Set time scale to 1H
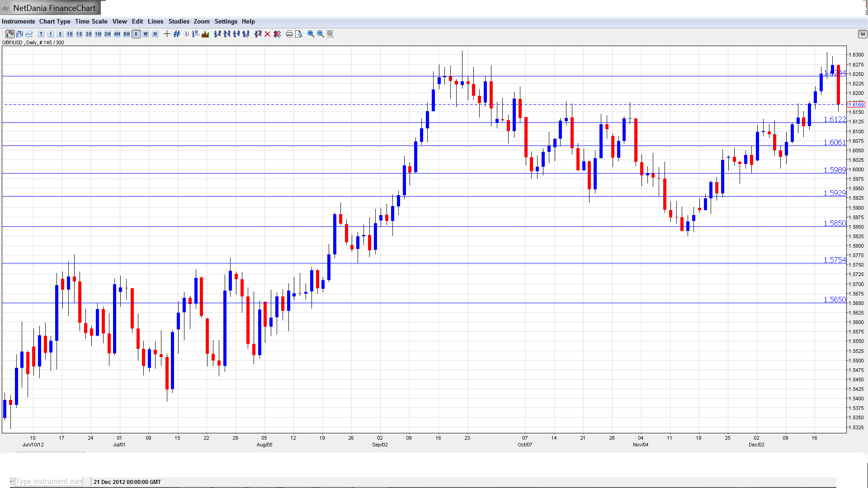The width and height of the screenshot is (868, 488). [x=98, y=34]
